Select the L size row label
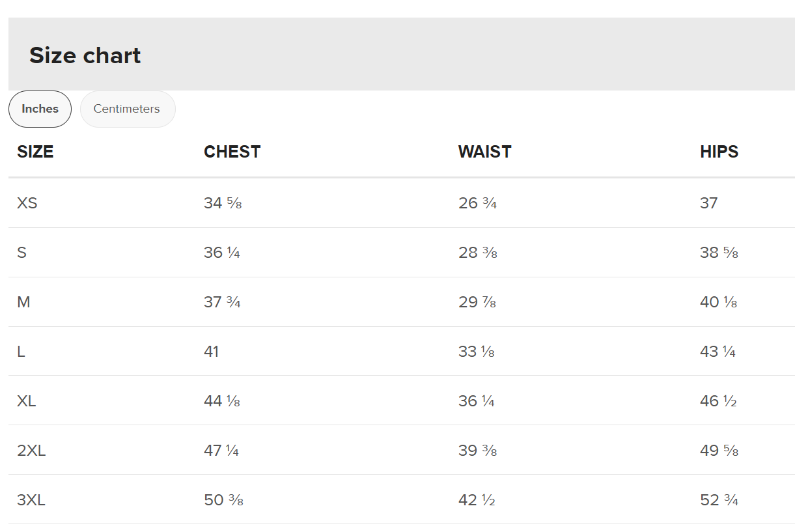The image size is (795, 532). (x=21, y=352)
